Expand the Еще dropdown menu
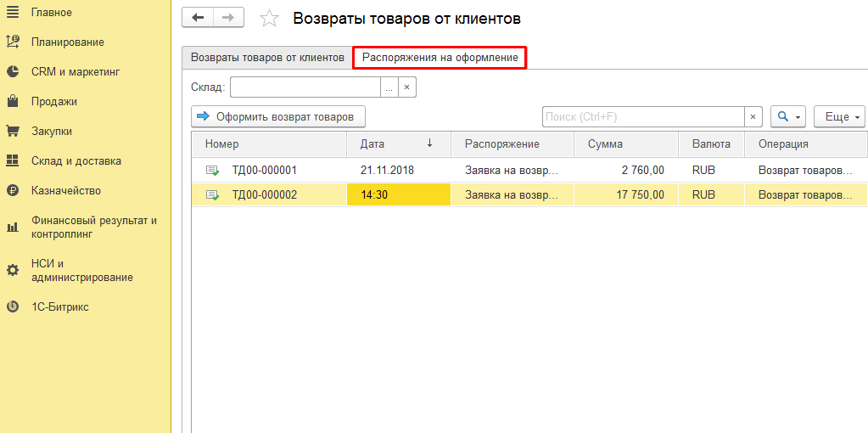The image size is (868, 433). (838, 116)
